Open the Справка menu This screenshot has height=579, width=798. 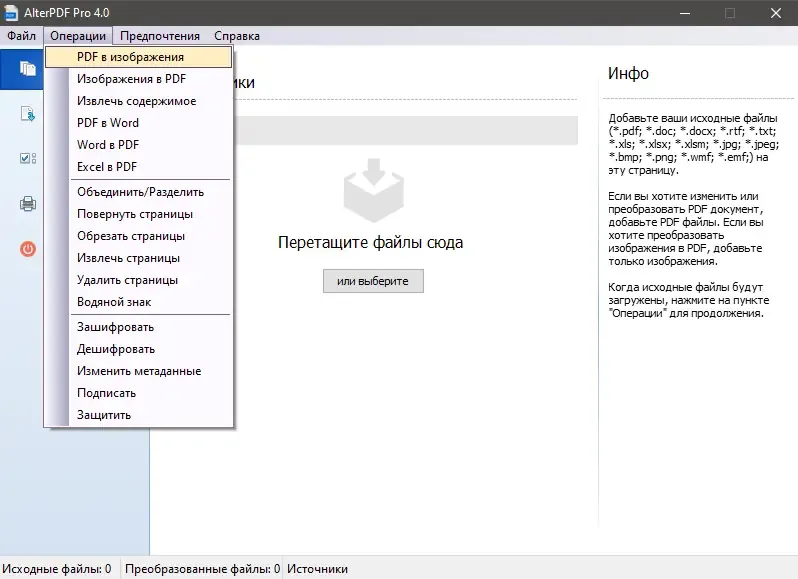click(237, 36)
